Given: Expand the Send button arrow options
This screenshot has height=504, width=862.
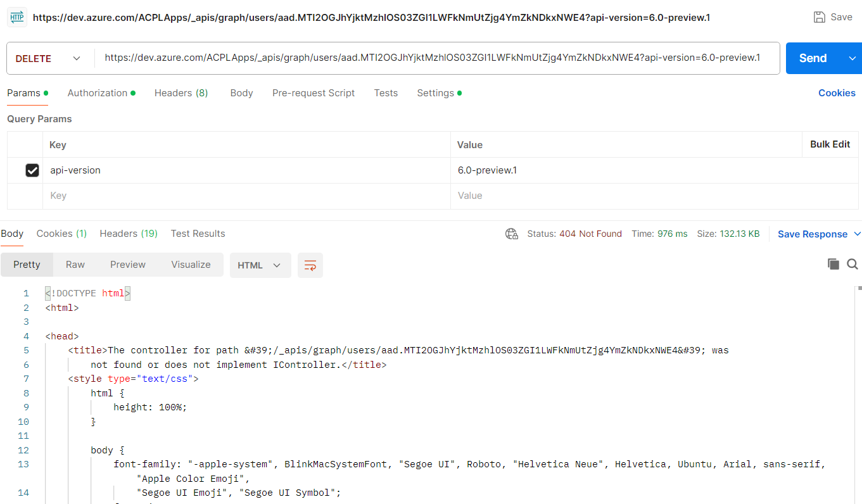Looking at the screenshot, I should pos(852,58).
